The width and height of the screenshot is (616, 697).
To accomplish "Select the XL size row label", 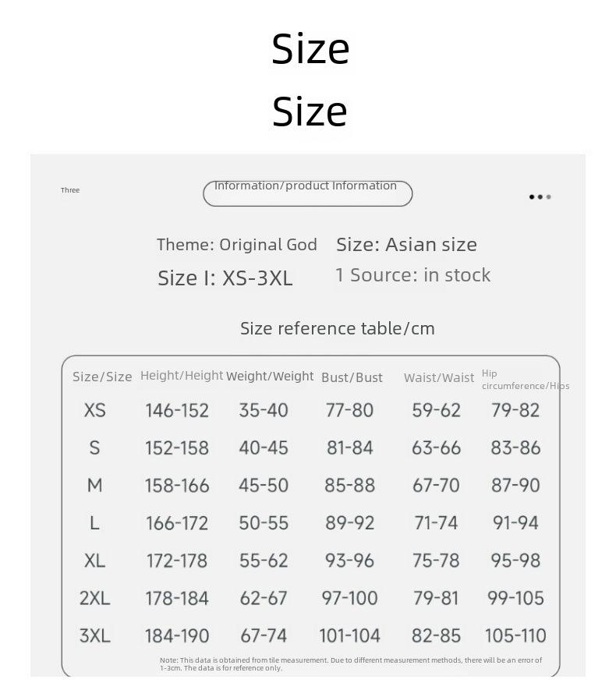I will (94, 561).
